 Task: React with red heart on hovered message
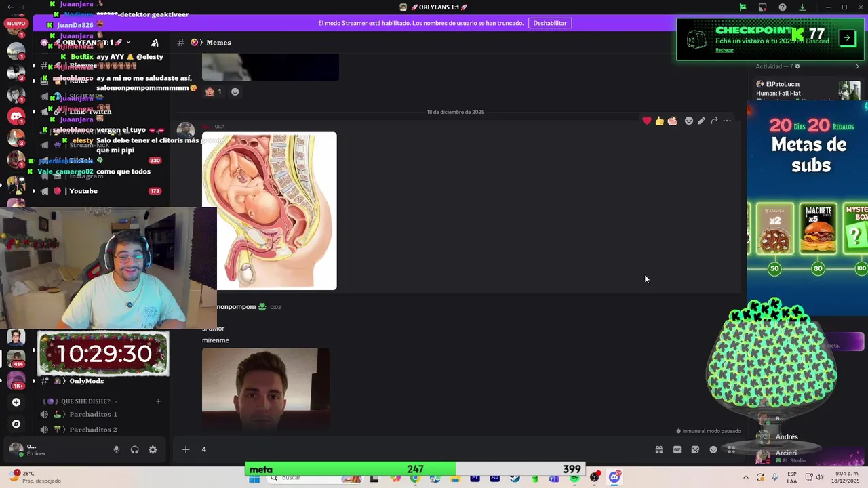647,121
